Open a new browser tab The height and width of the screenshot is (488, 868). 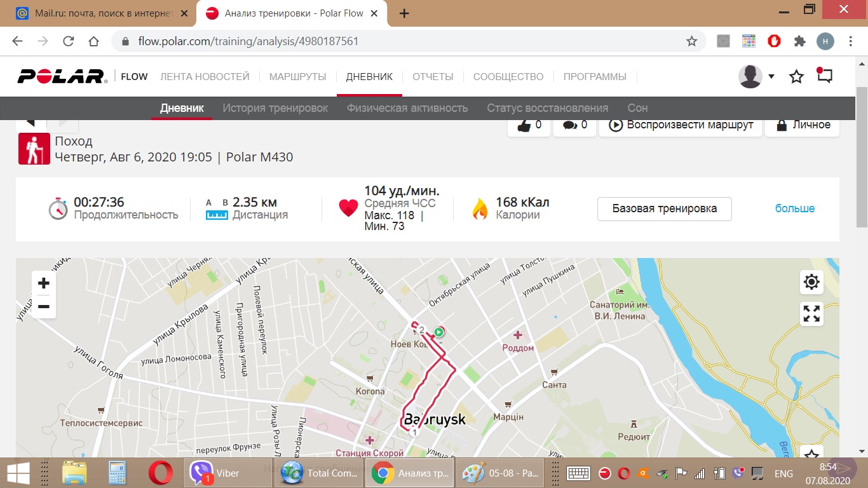coord(404,13)
